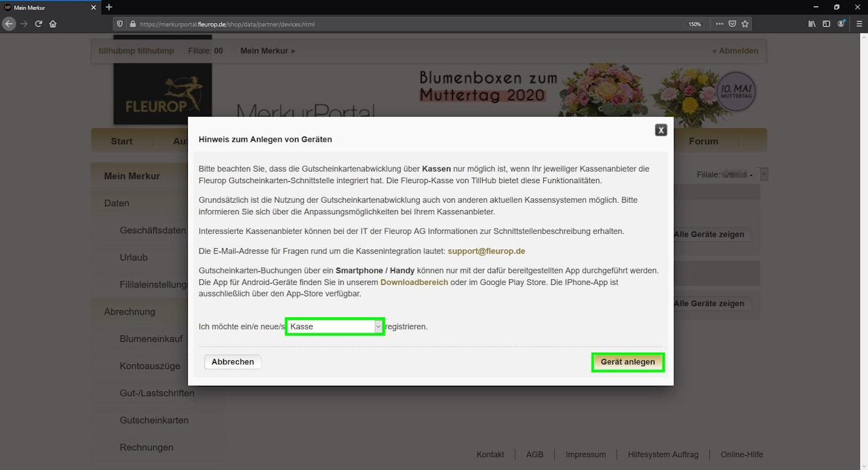Open the Impressum footer link

coord(586,454)
